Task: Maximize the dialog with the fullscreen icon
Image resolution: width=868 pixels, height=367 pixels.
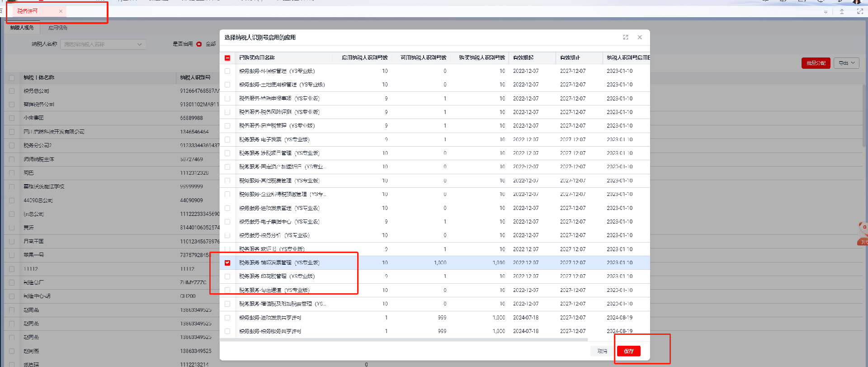Action: (x=626, y=37)
